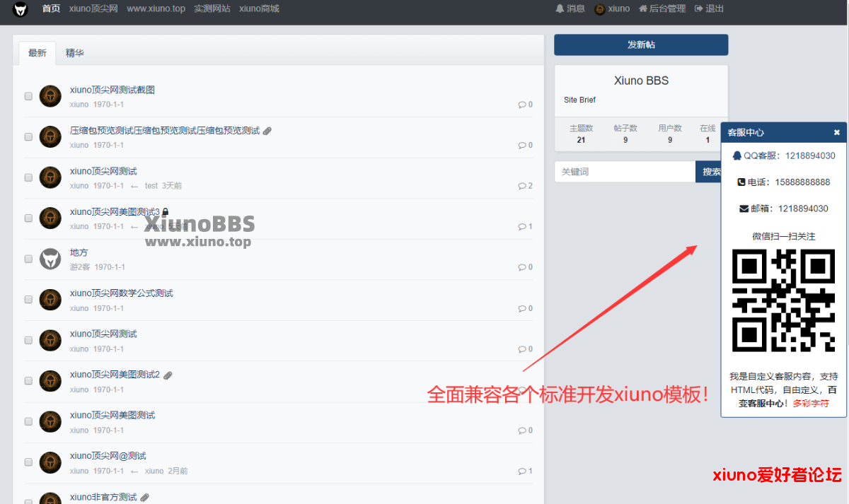The height and width of the screenshot is (504, 849).
Task: Click the QR code image
Action: [783, 300]
